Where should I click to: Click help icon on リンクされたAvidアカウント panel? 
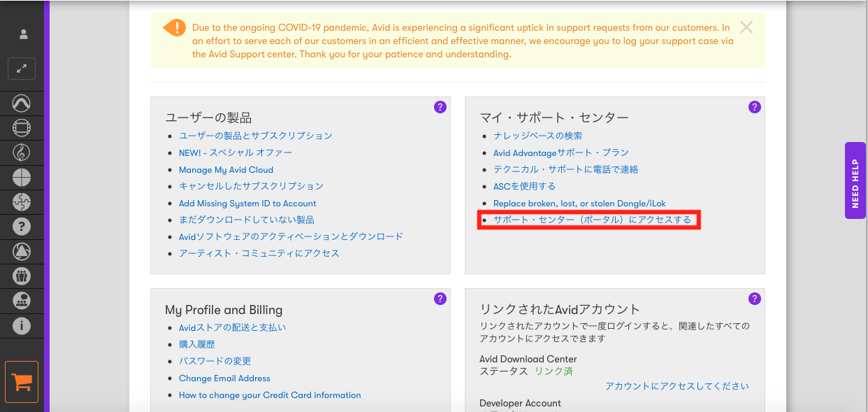pyautogui.click(x=755, y=299)
